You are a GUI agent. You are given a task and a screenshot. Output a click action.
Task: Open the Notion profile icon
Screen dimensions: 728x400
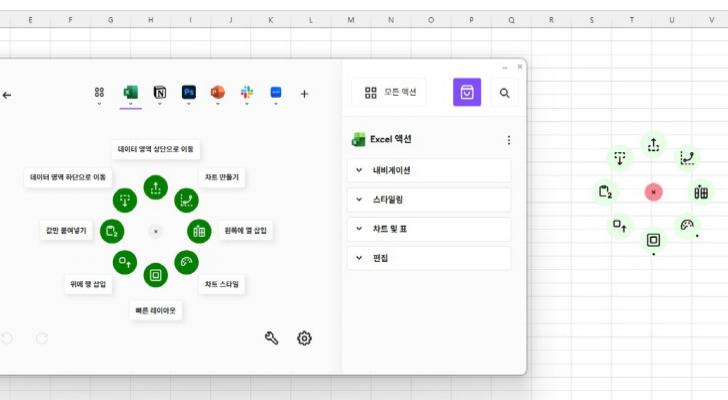[x=159, y=93]
